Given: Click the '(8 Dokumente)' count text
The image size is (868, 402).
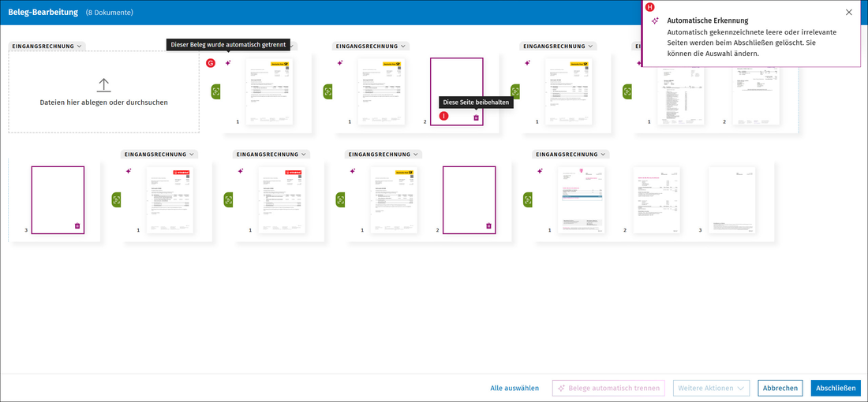Looking at the screenshot, I should (x=110, y=13).
